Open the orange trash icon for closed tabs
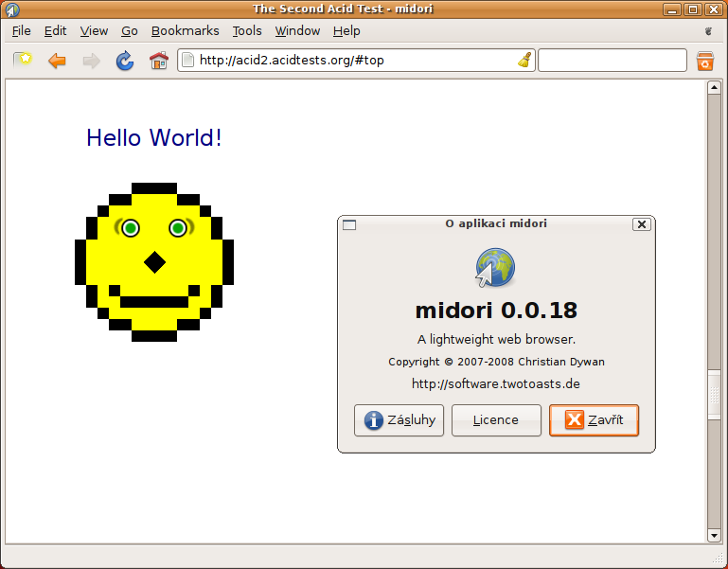The height and width of the screenshot is (569, 728). pyautogui.click(x=704, y=61)
